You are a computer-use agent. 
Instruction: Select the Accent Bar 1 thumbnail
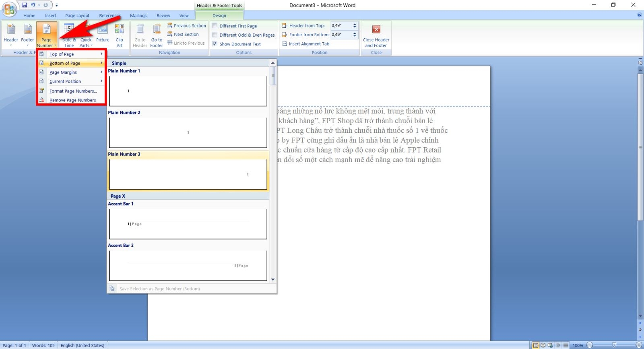click(188, 224)
